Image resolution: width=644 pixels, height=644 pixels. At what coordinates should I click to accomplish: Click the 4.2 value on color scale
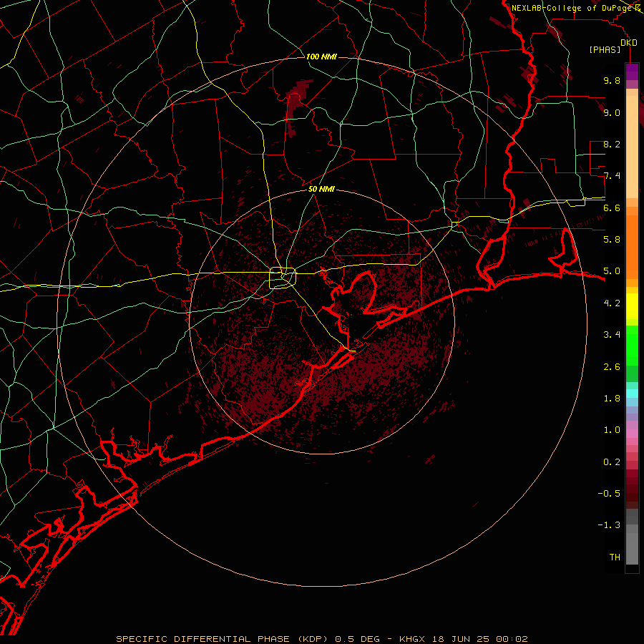(612, 303)
